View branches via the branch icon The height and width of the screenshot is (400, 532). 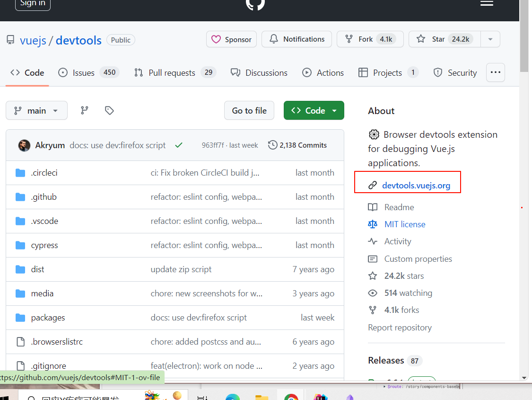coord(85,110)
